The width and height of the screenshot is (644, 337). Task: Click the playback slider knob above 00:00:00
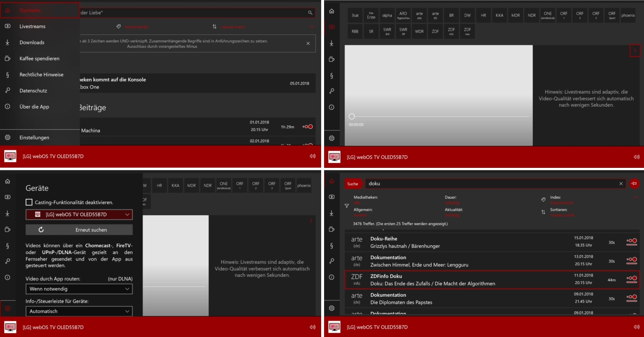pos(352,116)
